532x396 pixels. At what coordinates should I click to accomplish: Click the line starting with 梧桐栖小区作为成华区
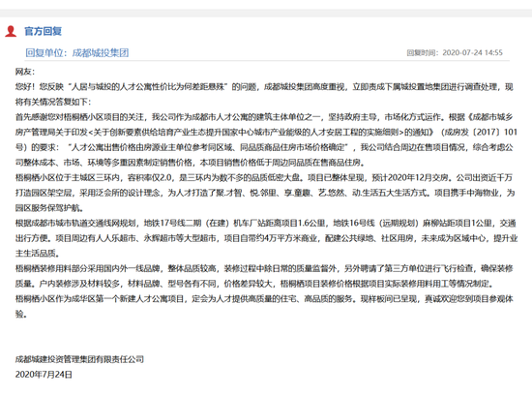264,299
